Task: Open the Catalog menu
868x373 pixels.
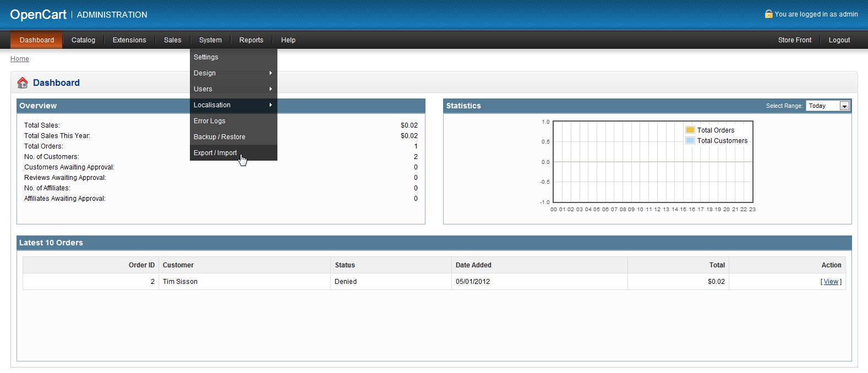Action: click(83, 40)
